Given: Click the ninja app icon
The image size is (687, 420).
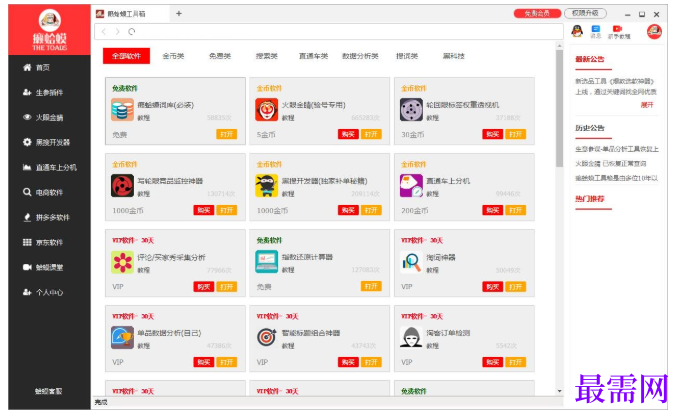Looking at the screenshot, I should point(266,186).
